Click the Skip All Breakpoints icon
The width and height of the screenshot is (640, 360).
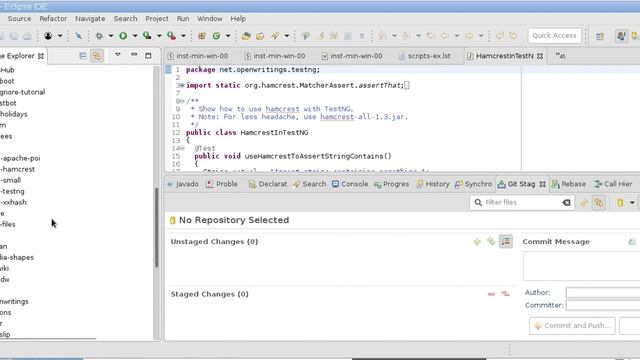78,36
